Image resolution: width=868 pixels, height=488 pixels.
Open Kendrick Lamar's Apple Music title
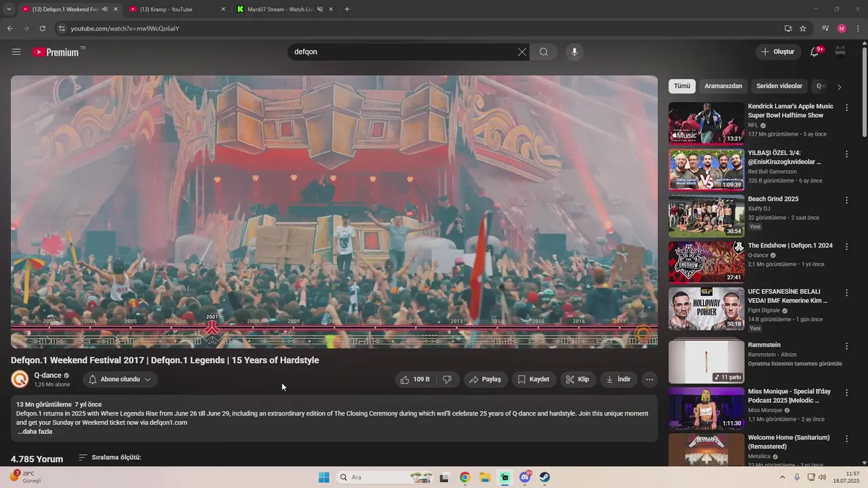791,110
